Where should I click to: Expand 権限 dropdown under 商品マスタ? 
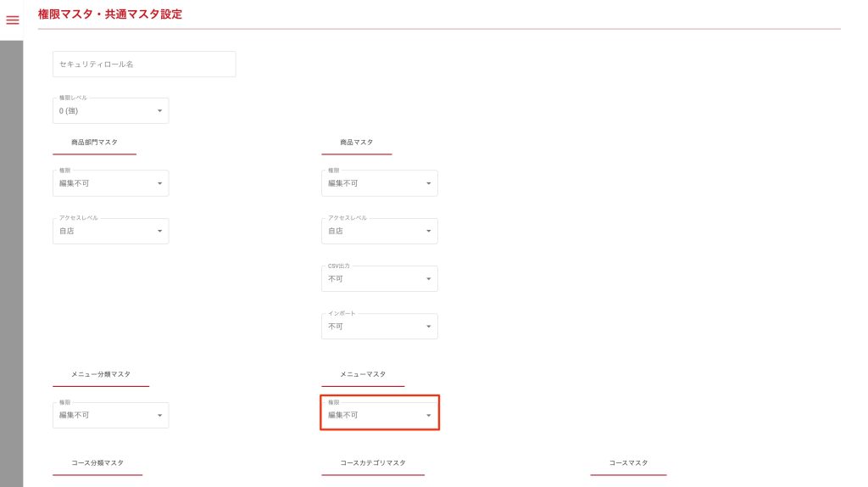pyautogui.click(x=379, y=183)
